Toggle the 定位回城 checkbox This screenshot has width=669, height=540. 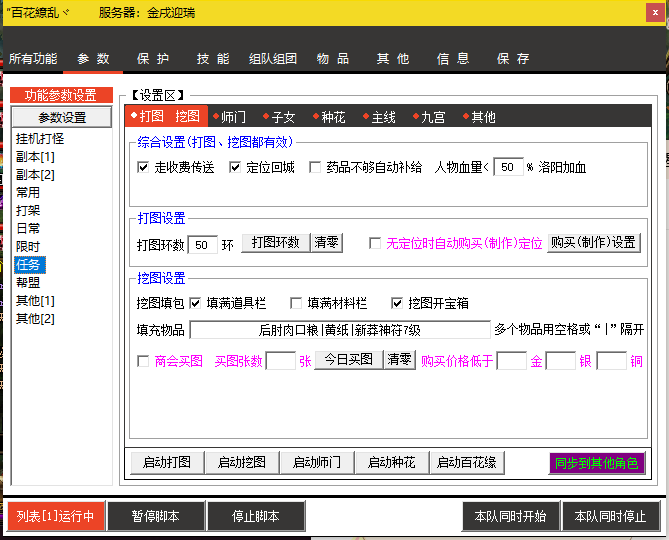tap(235, 167)
